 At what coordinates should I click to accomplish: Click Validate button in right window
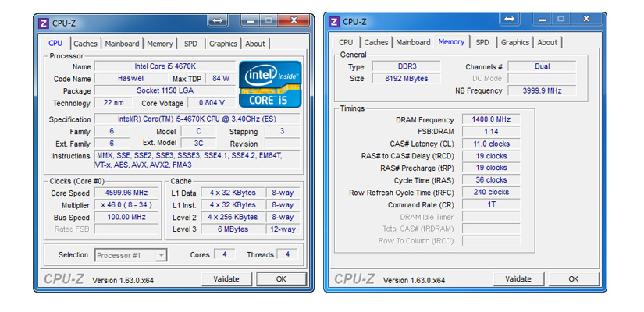click(x=518, y=279)
